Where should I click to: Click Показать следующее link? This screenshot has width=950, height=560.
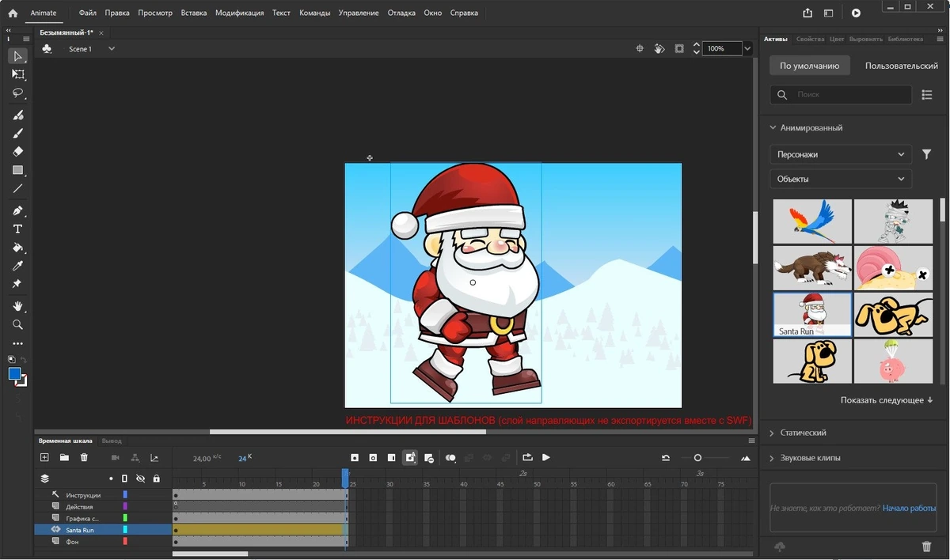887,400
